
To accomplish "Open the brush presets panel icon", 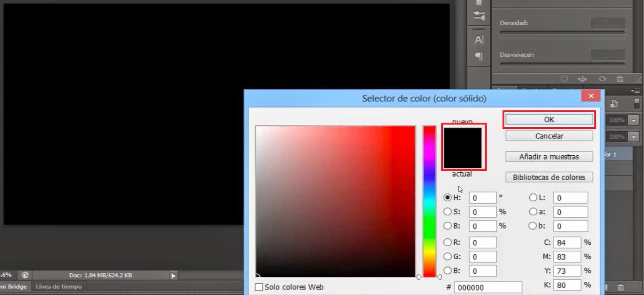I will pos(479,16).
